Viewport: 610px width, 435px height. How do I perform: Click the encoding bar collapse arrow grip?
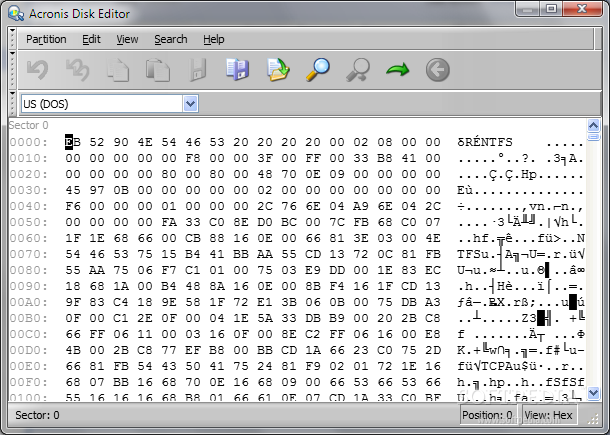[13, 103]
